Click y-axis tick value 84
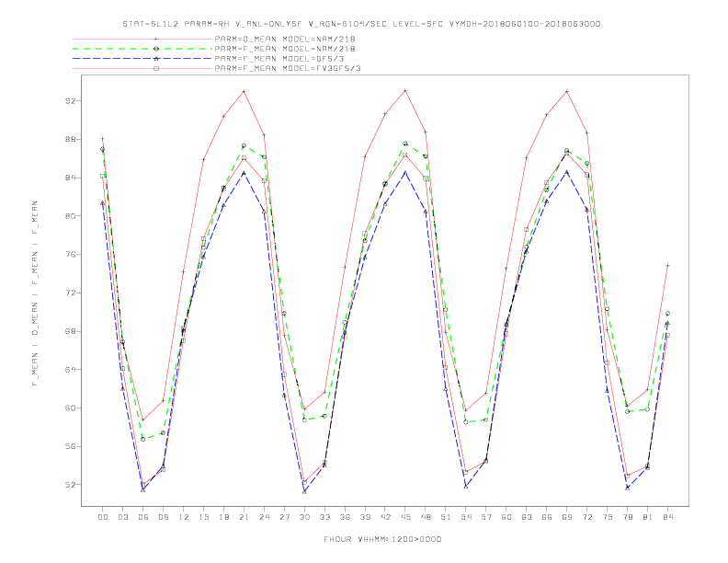 [71, 178]
